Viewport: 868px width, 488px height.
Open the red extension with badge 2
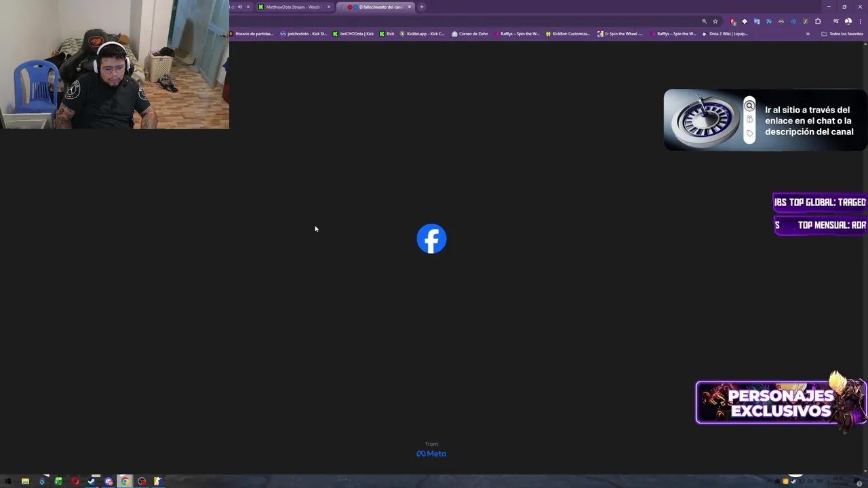tap(732, 21)
